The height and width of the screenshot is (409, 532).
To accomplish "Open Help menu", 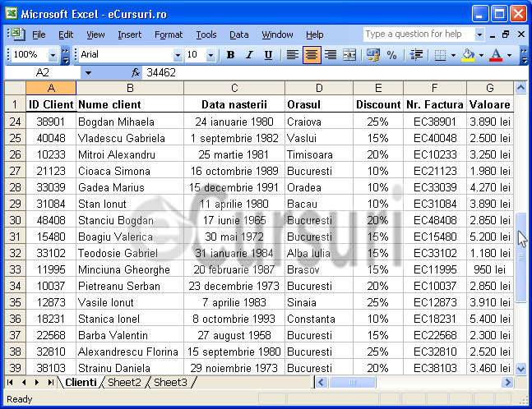I will (x=315, y=34).
